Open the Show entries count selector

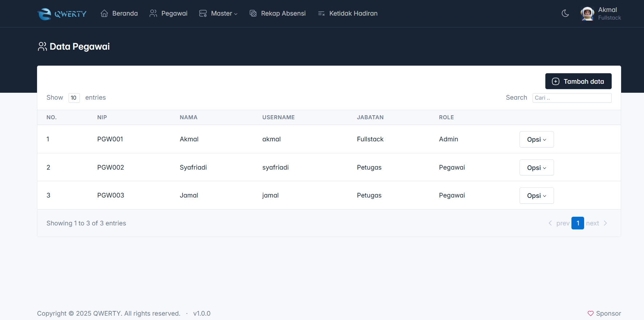(74, 98)
